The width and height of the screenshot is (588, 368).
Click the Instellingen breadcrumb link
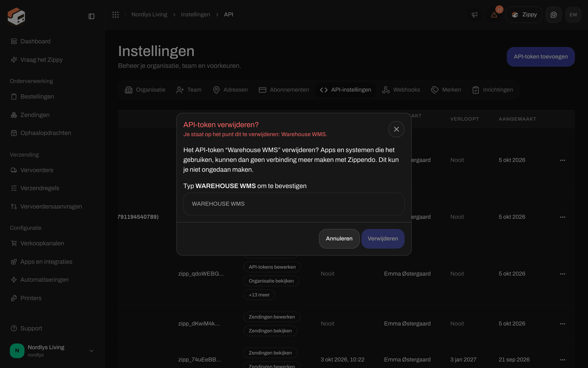[195, 15]
